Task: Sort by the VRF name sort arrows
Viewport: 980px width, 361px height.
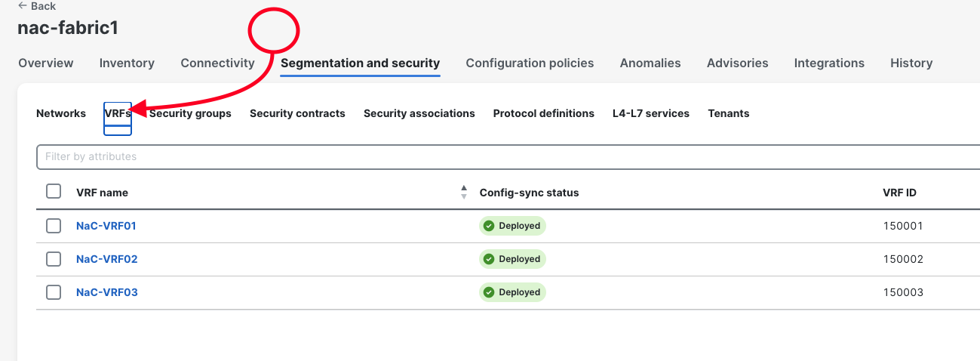Action: click(x=464, y=193)
